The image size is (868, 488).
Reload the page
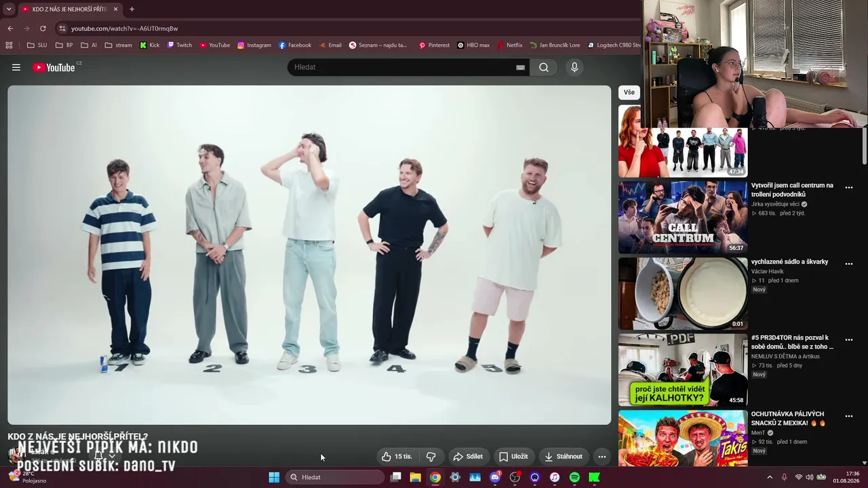click(43, 28)
